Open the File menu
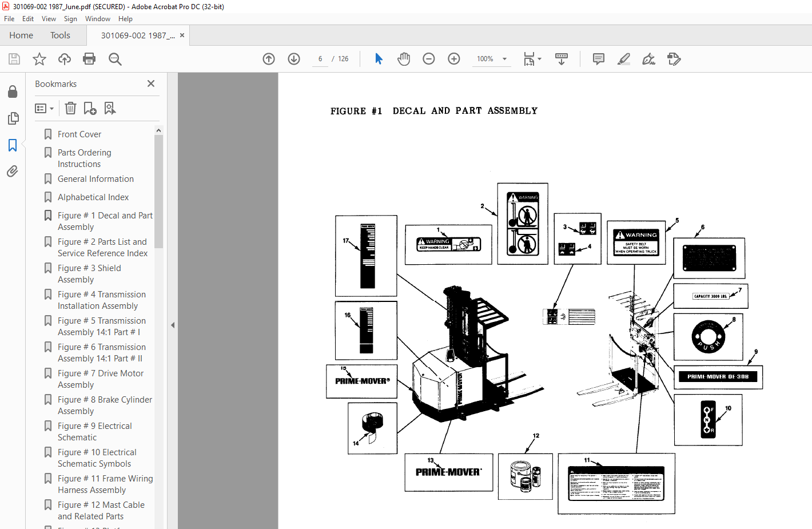The height and width of the screenshot is (529, 812). [x=9, y=19]
